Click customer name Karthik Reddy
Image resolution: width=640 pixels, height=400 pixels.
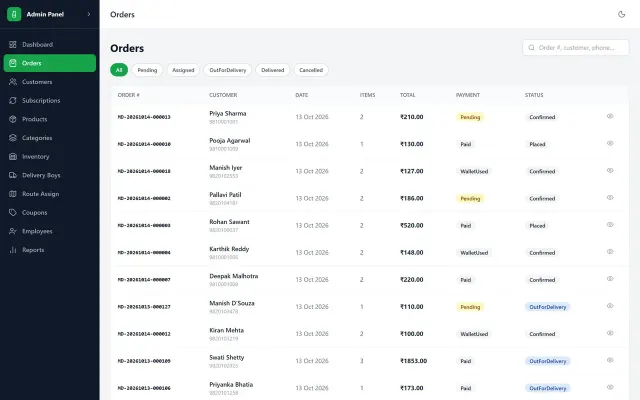[229, 249]
